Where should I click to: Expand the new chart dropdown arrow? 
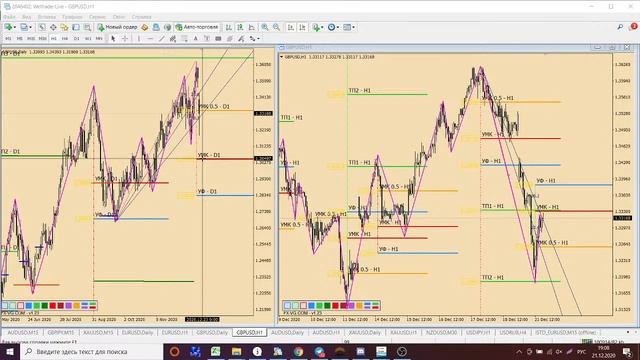pyautogui.click(x=15, y=27)
